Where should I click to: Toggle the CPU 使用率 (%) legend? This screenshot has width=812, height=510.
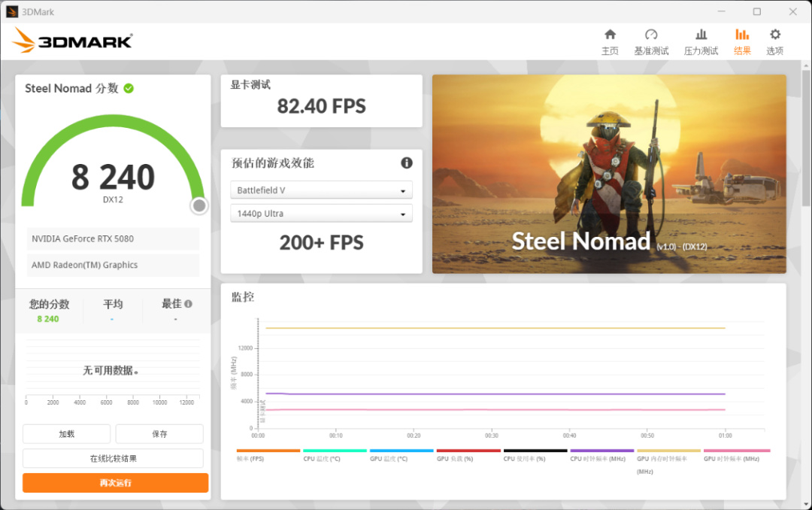(x=535, y=454)
